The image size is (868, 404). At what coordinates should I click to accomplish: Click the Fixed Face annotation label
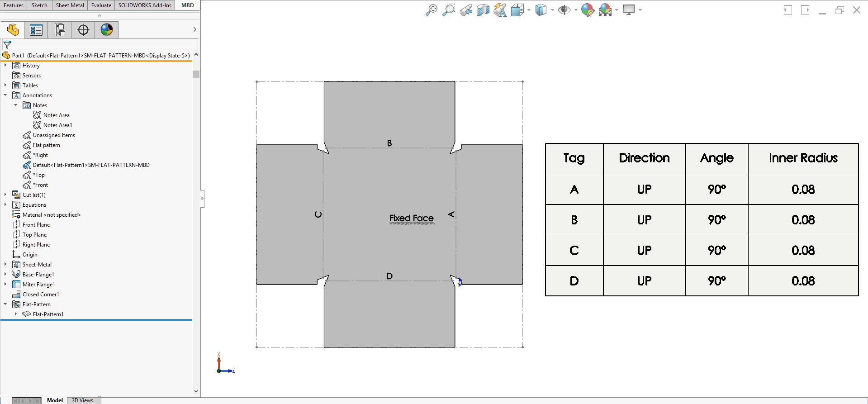(412, 219)
